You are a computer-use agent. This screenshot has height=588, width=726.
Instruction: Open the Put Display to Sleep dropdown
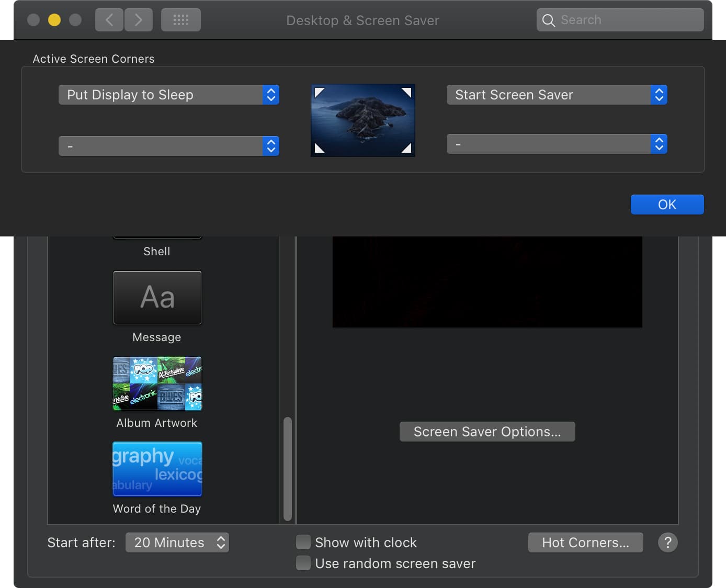point(168,95)
